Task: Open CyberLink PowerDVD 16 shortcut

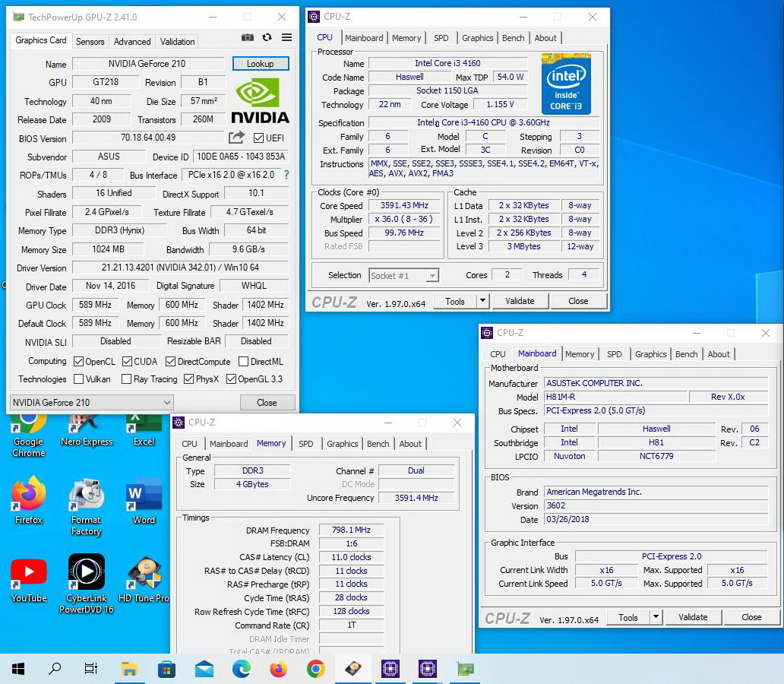Action: point(87,584)
